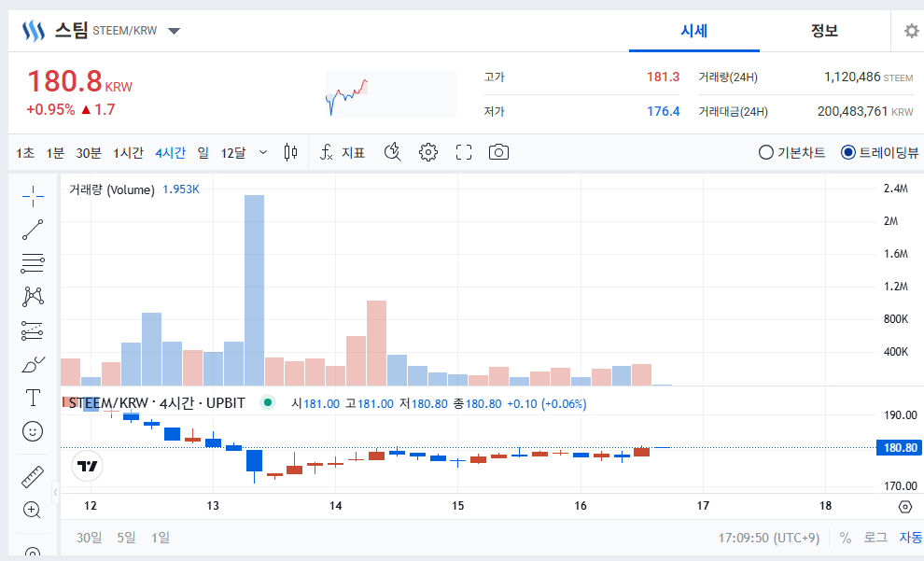Open the fx indicators (지표) menu
Screen dimensions: 924x561
tap(343, 153)
